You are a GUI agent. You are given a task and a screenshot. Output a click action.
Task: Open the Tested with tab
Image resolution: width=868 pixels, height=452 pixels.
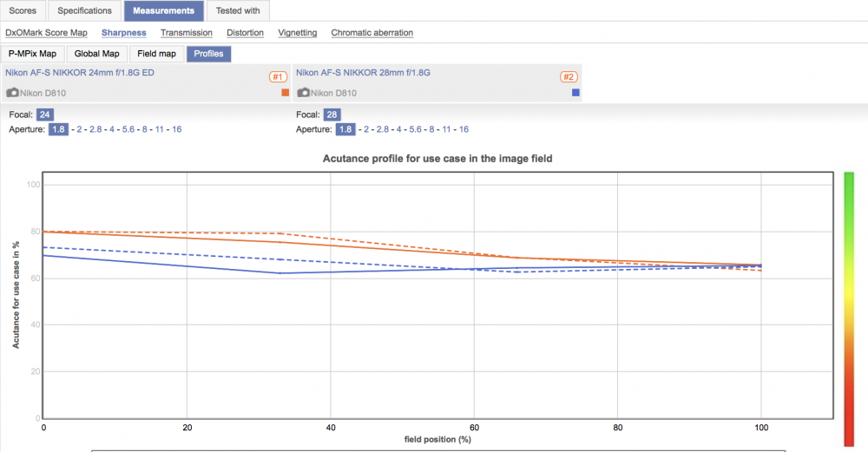point(238,10)
